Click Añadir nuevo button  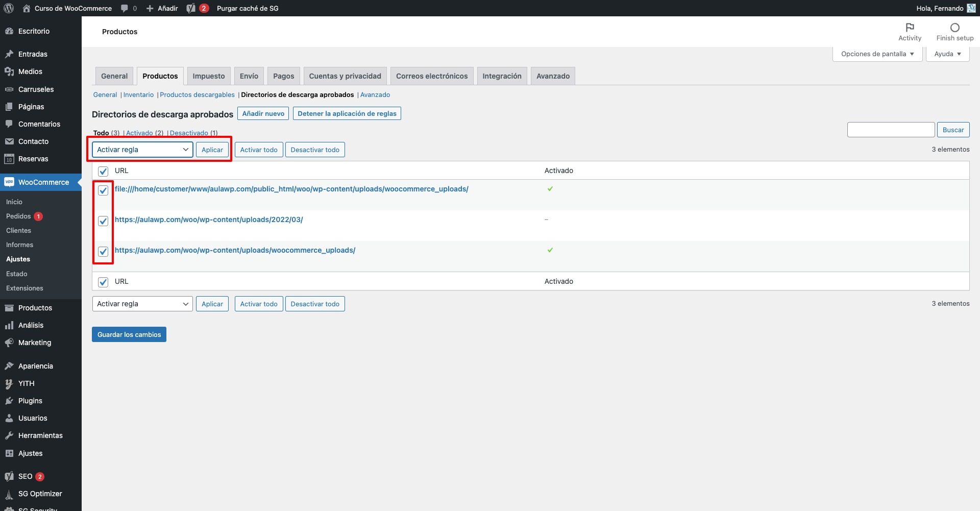click(263, 113)
